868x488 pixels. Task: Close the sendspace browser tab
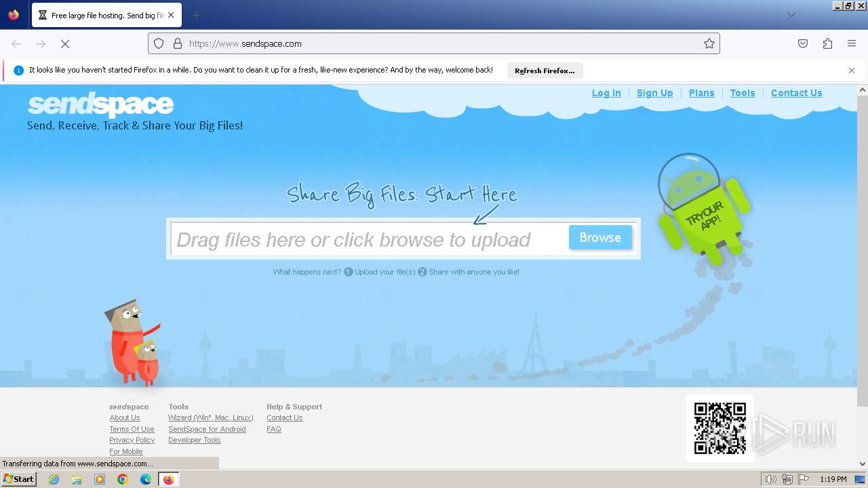click(x=170, y=15)
